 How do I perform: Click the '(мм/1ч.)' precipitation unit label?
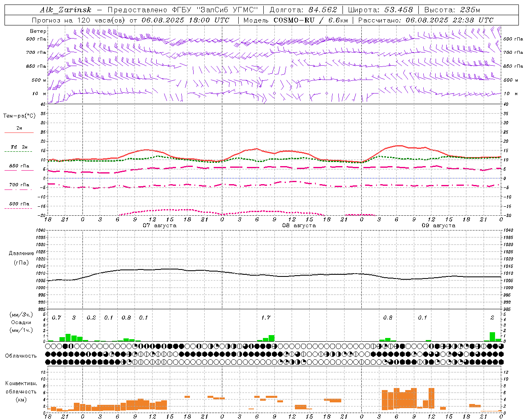21,330
